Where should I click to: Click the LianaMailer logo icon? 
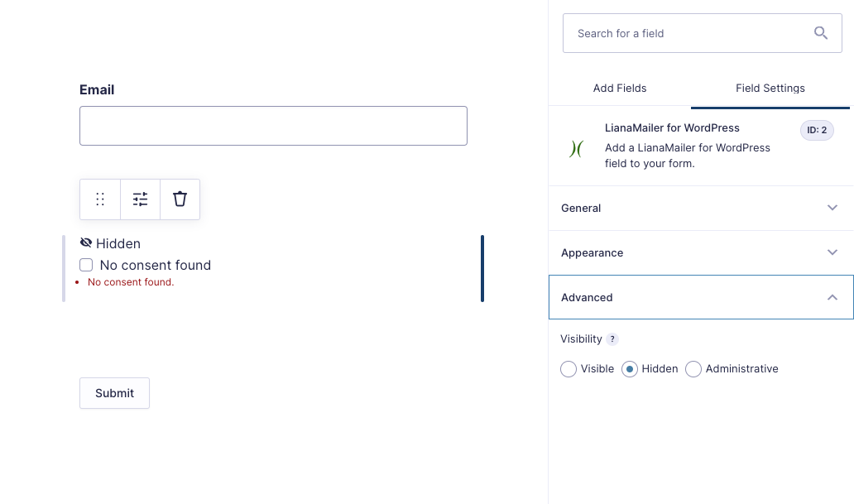point(576,148)
